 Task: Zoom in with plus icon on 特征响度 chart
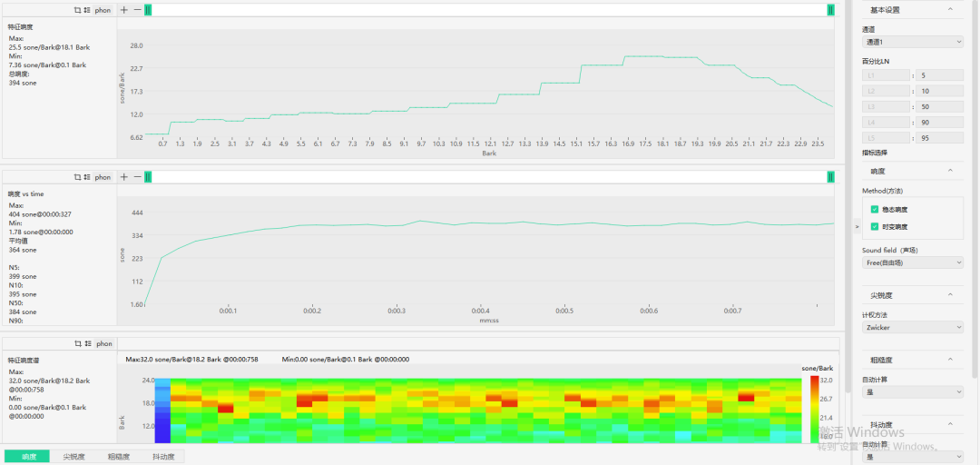[x=123, y=10]
